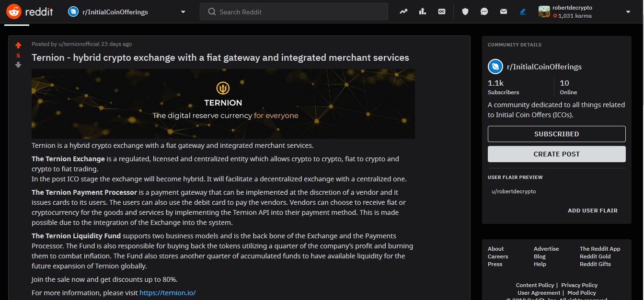Open the Ternion banner image
Viewport: 644px width, 300px height.
click(223, 104)
